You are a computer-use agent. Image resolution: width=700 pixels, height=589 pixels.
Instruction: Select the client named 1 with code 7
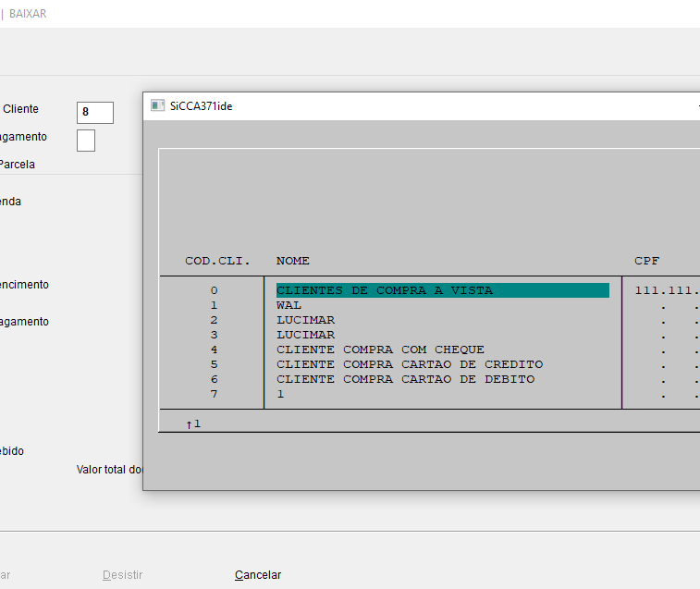280,394
